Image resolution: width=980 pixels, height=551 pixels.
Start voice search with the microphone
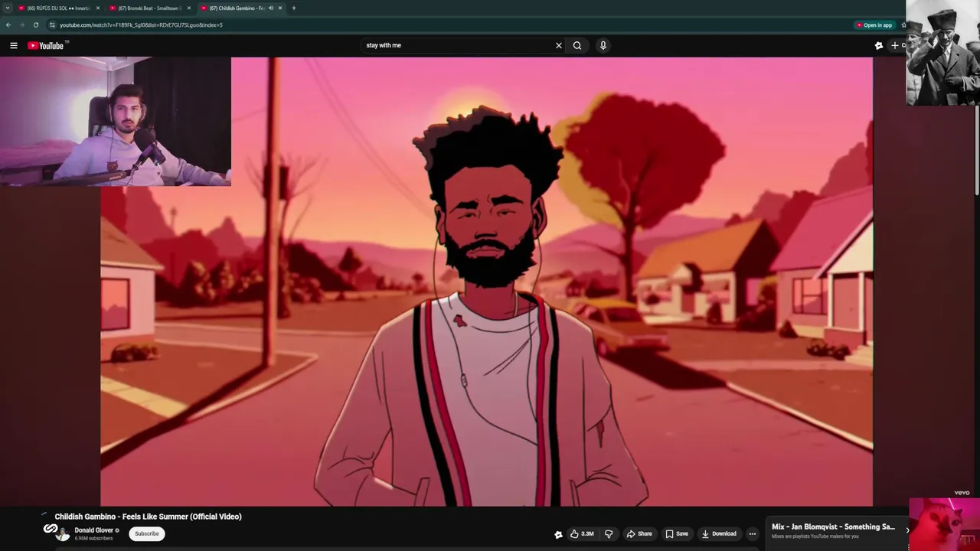pyautogui.click(x=603, y=45)
